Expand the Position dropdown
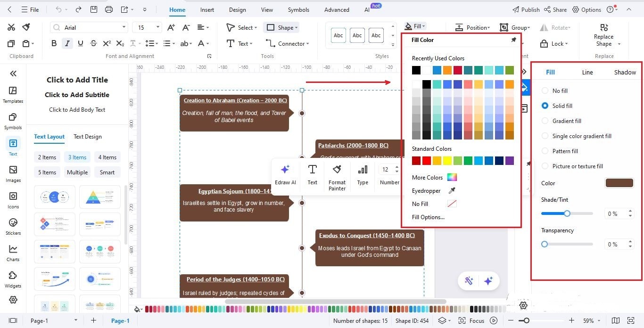The height and width of the screenshot is (328, 644). pyautogui.click(x=473, y=27)
